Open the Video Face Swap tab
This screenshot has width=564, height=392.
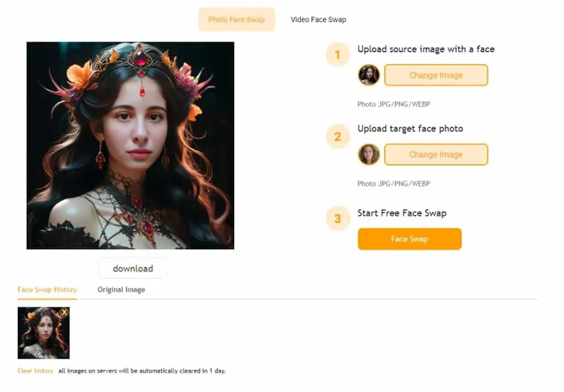(318, 19)
